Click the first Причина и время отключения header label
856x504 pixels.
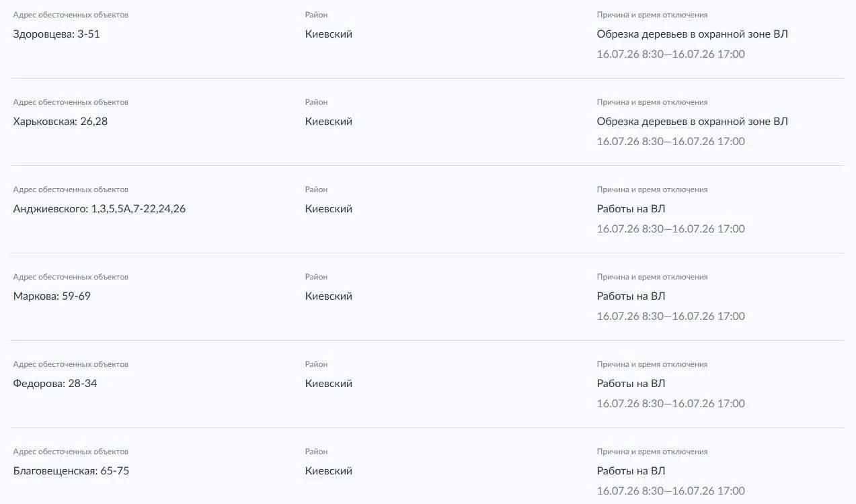pos(652,15)
